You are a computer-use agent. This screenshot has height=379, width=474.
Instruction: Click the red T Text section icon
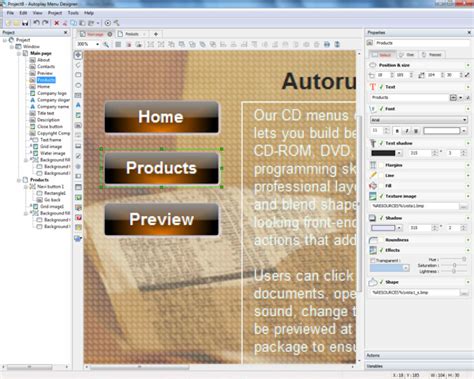click(373, 87)
